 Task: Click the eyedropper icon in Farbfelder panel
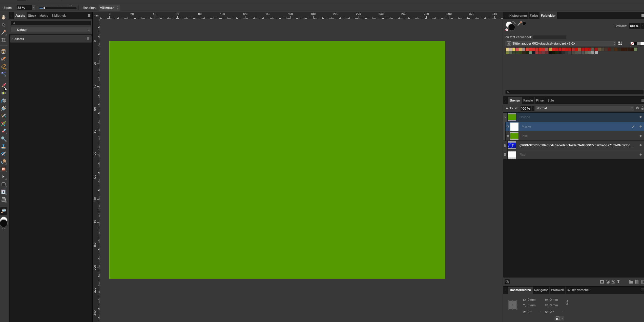[x=520, y=24]
